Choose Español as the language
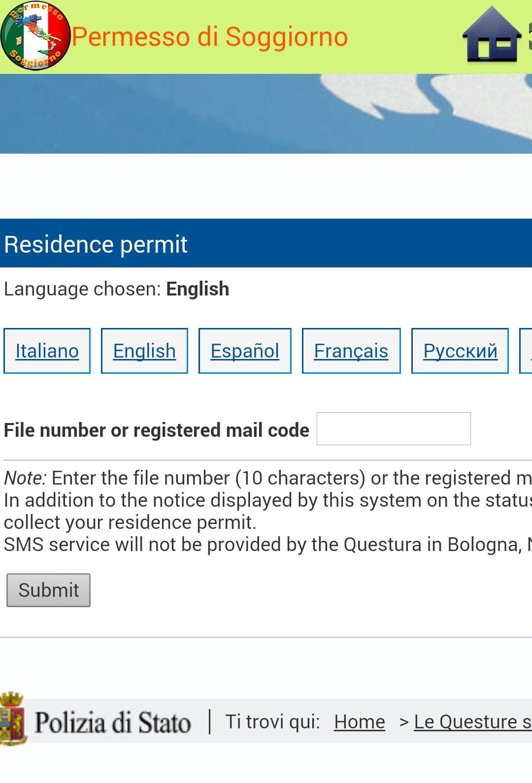532x783 pixels. 245,351
